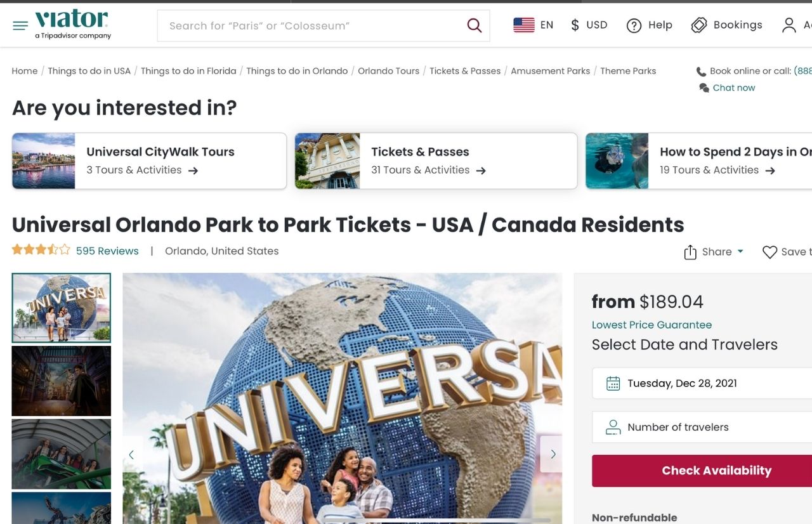Click the Viator logo
812x524 pixels.
(72, 24)
